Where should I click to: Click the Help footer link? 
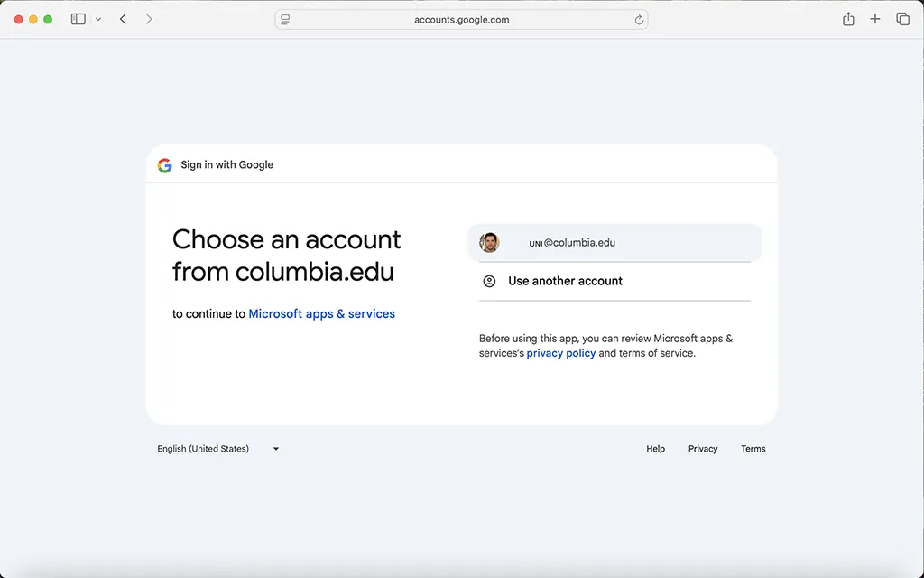[x=655, y=449]
